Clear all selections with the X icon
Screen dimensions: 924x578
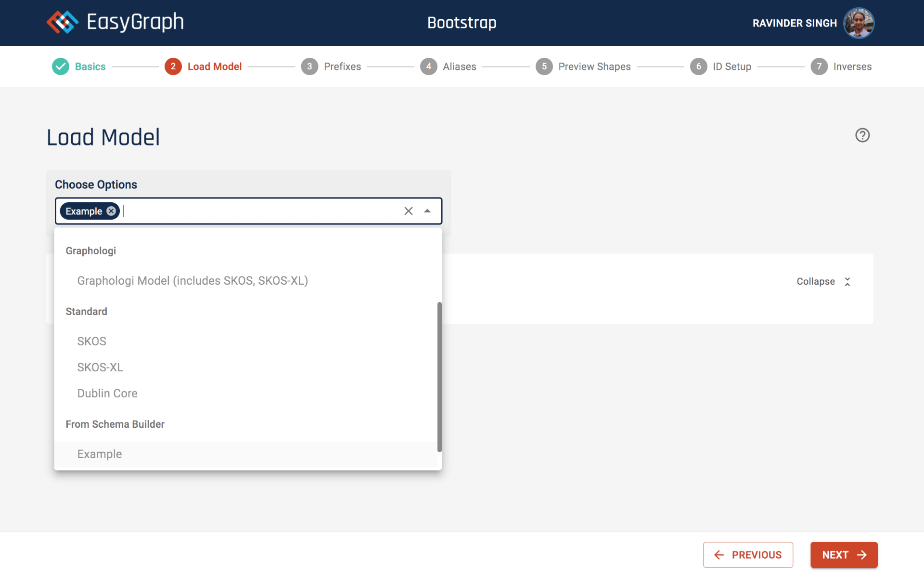click(x=408, y=211)
